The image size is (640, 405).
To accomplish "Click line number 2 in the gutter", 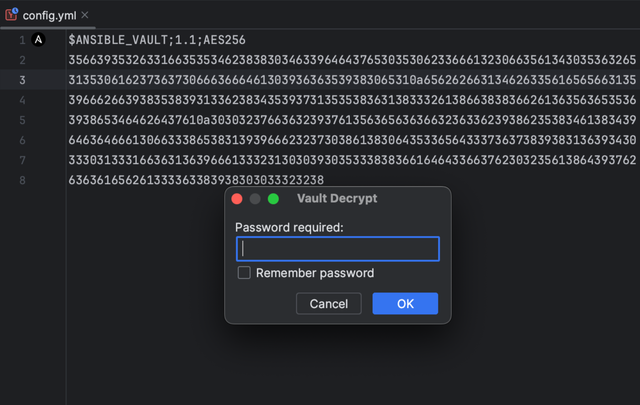I will click(21, 60).
